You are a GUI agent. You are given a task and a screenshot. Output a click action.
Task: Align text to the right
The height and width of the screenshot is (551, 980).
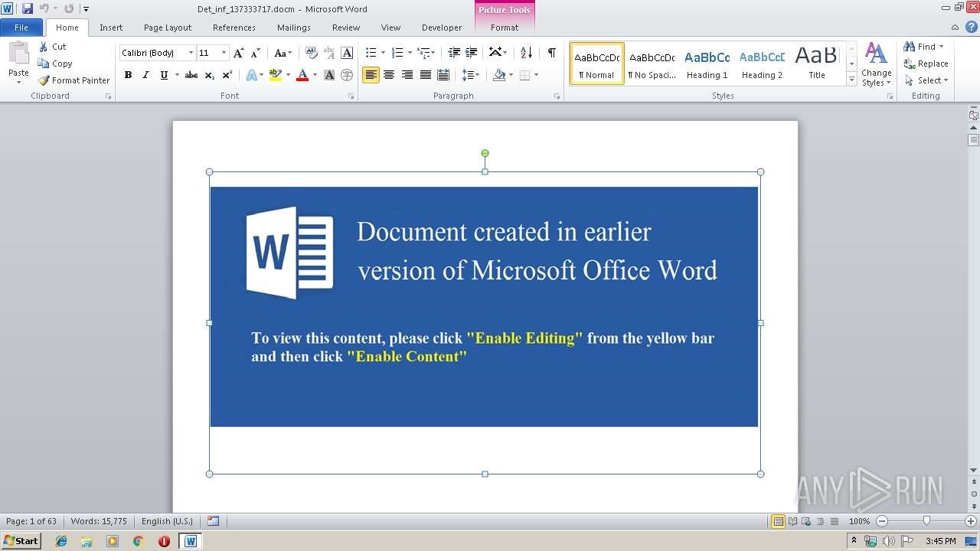tap(407, 75)
